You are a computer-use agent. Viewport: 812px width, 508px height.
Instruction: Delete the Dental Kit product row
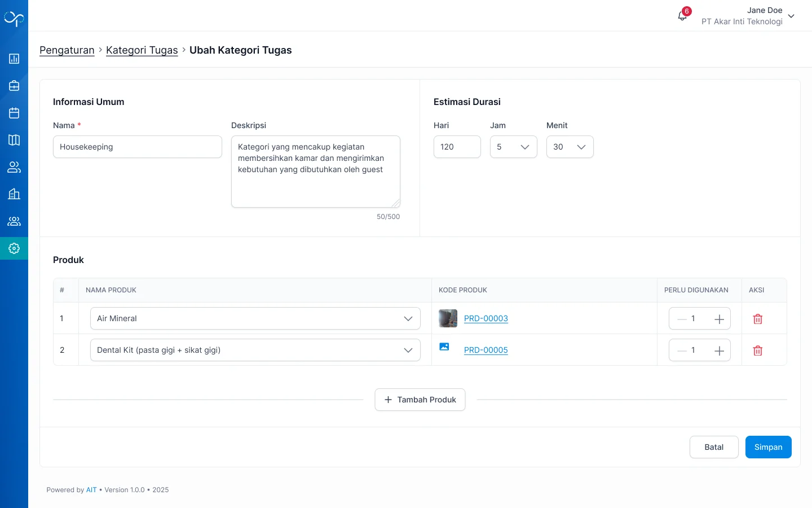click(758, 351)
